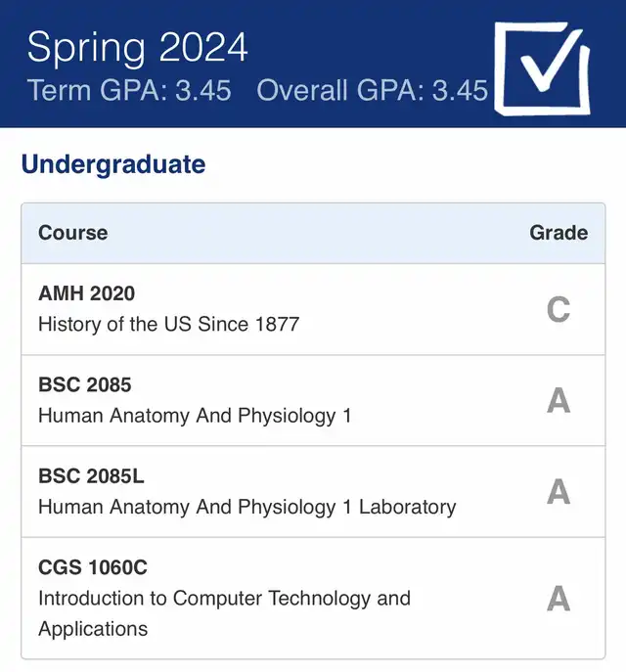Select the A grade for BSC 2085L
The height and width of the screenshot is (672, 626).
559,492
